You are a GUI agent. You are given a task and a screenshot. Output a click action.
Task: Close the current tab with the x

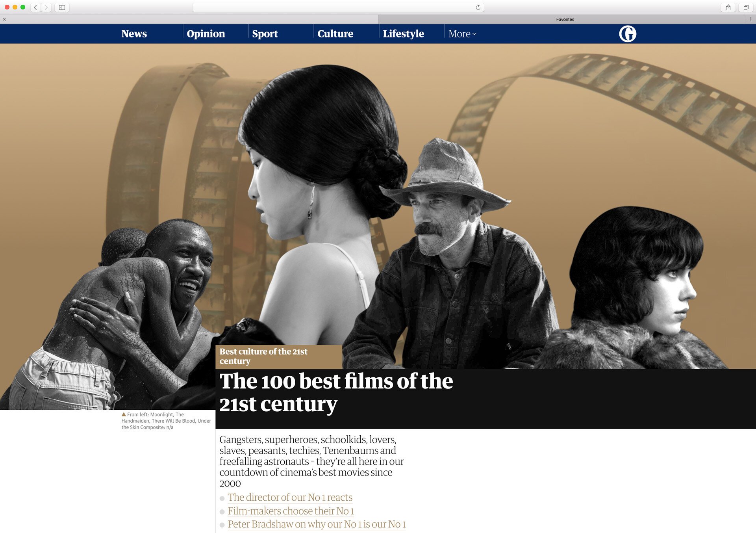pos(4,19)
